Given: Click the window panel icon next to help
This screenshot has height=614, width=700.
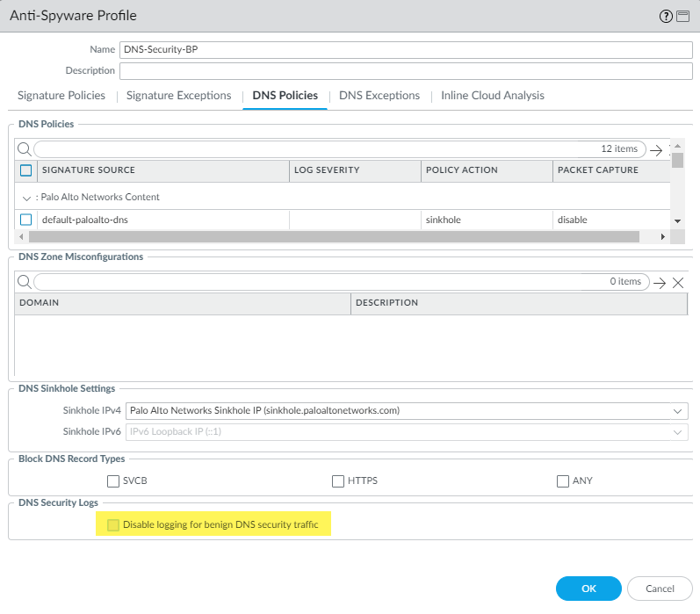Looking at the screenshot, I should point(682,16).
